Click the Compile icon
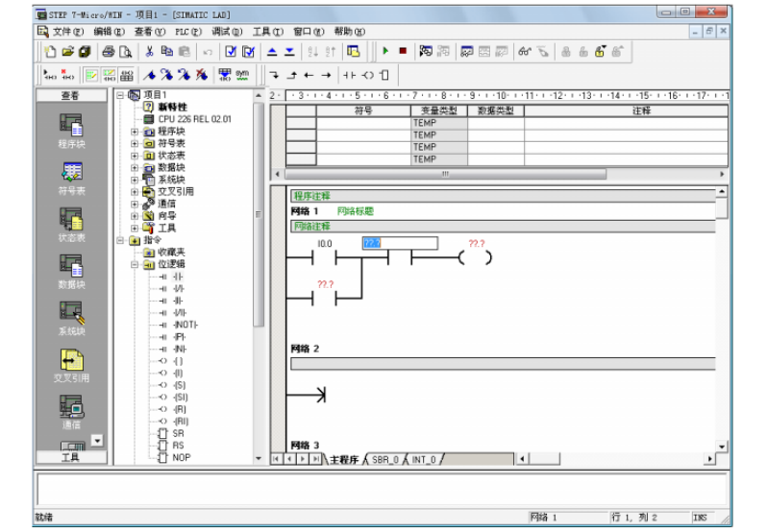Viewport: 767px width, 532px height. click(x=231, y=51)
